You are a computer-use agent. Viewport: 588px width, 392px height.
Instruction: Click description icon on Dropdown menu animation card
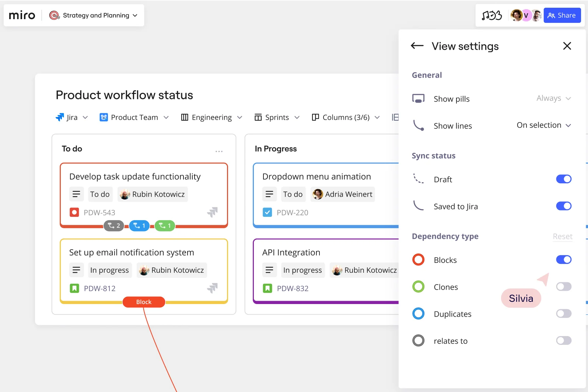(x=269, y=194)
